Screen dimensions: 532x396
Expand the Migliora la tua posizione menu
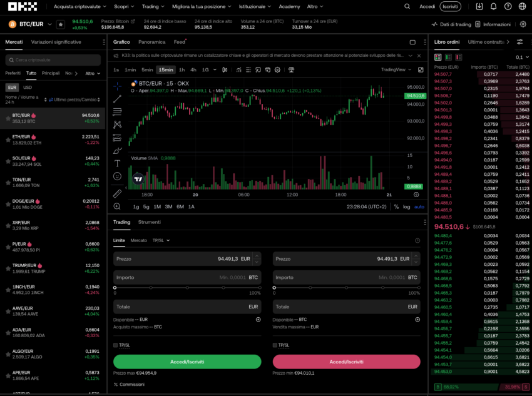(202, 6)
